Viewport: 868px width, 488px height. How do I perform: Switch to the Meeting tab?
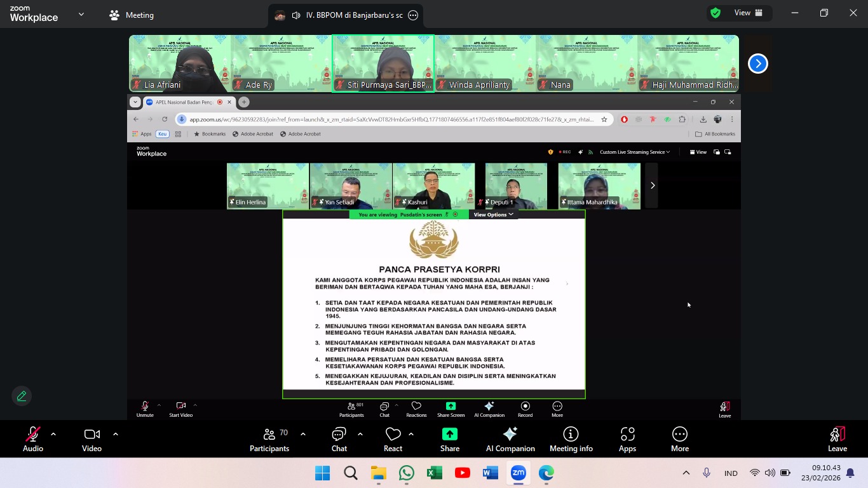tap(132, 15)
